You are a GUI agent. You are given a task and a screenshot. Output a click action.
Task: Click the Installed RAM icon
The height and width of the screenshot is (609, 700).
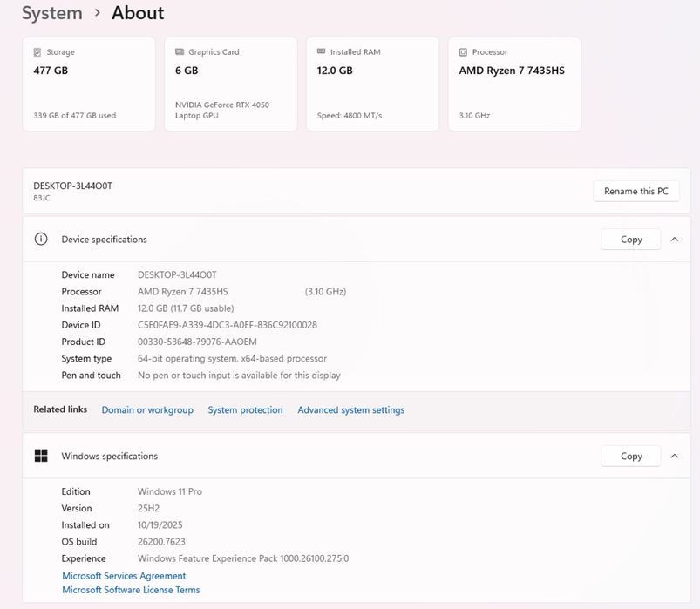[x=321, y=51]
